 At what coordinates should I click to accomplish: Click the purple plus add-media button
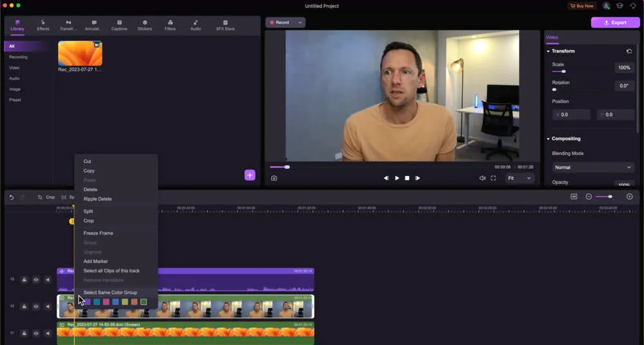point(250,175)
